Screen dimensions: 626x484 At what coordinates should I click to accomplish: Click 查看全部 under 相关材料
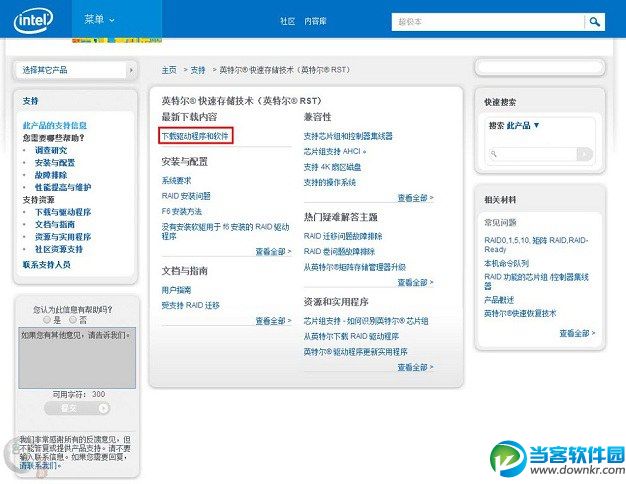pyautogui.click(x=577, y=333)
